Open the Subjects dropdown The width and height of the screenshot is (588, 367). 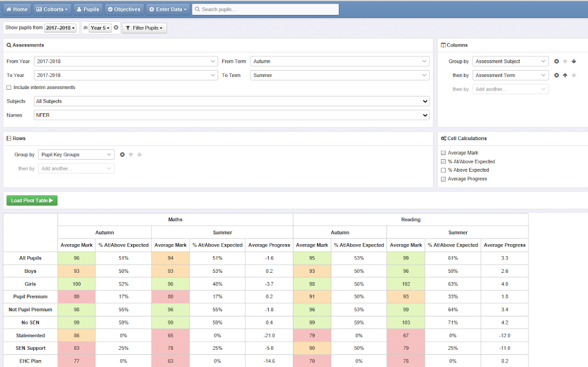[x=232, y=101]
